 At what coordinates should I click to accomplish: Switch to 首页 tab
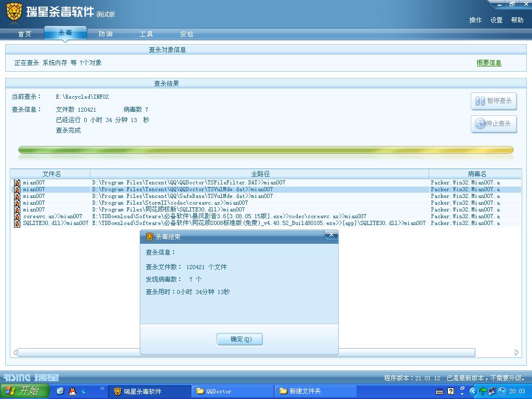pyautogui.click(x=24, y=34)
